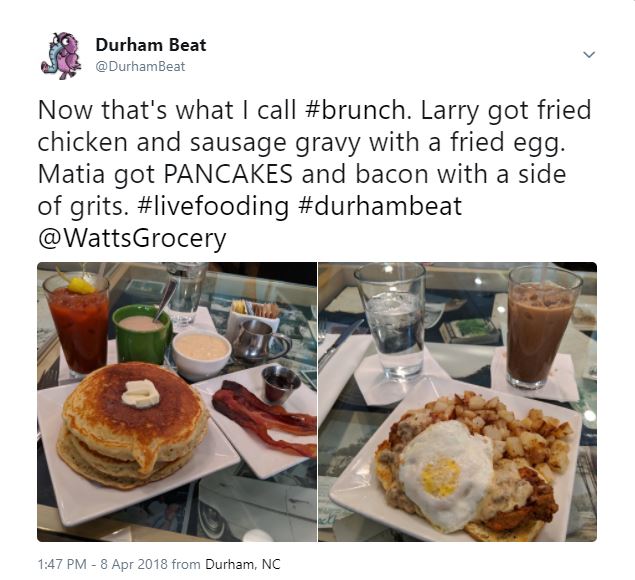Image resolution: width=635 pixels, height=580 pixels.
Task: Open the Durham Beat display name profile
Action: point(151,45)
